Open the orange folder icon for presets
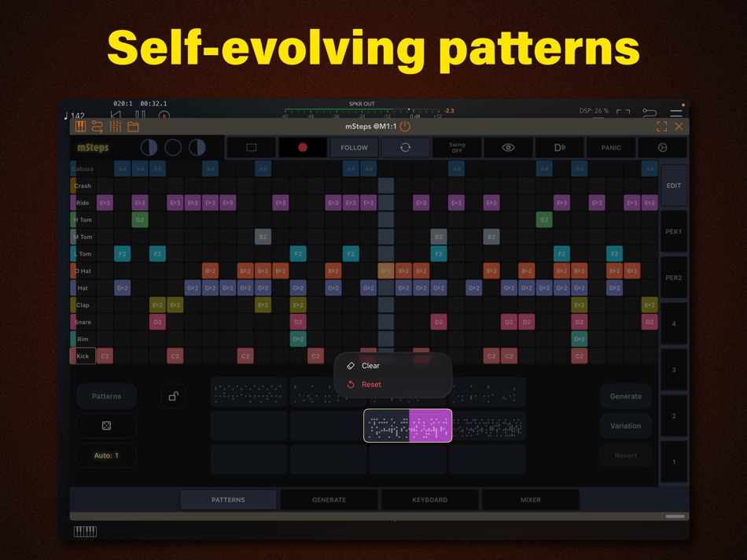 [x=134, y=127]
